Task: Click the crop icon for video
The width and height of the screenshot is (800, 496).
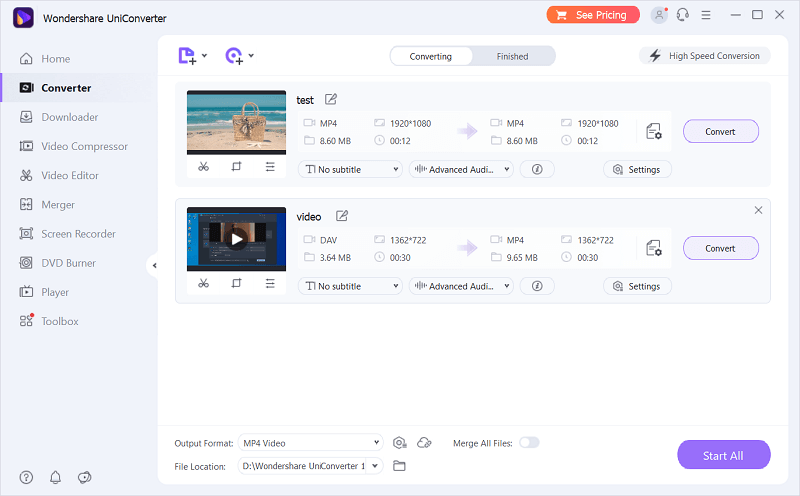Action: (x=236, y=283)
